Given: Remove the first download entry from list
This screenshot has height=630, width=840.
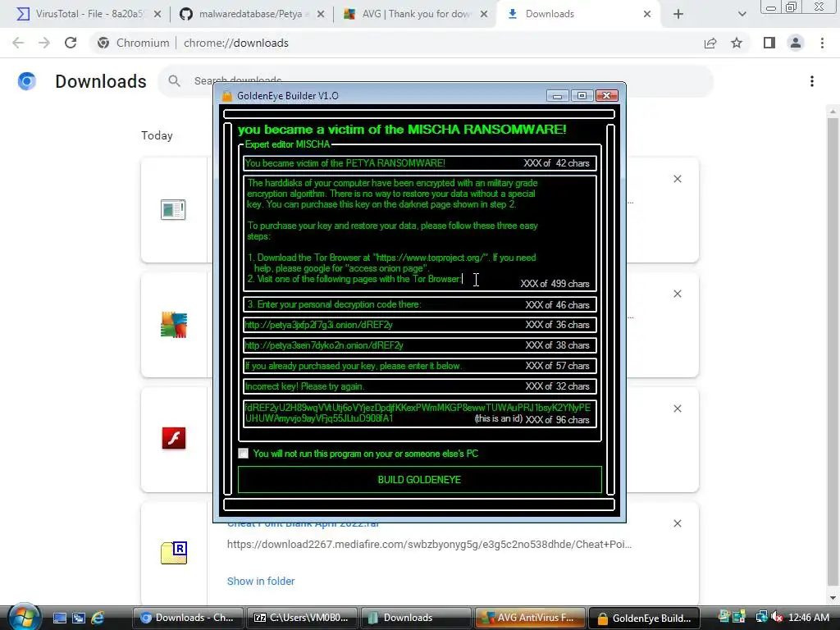Looking at the screenshot, I should point(678,179).
